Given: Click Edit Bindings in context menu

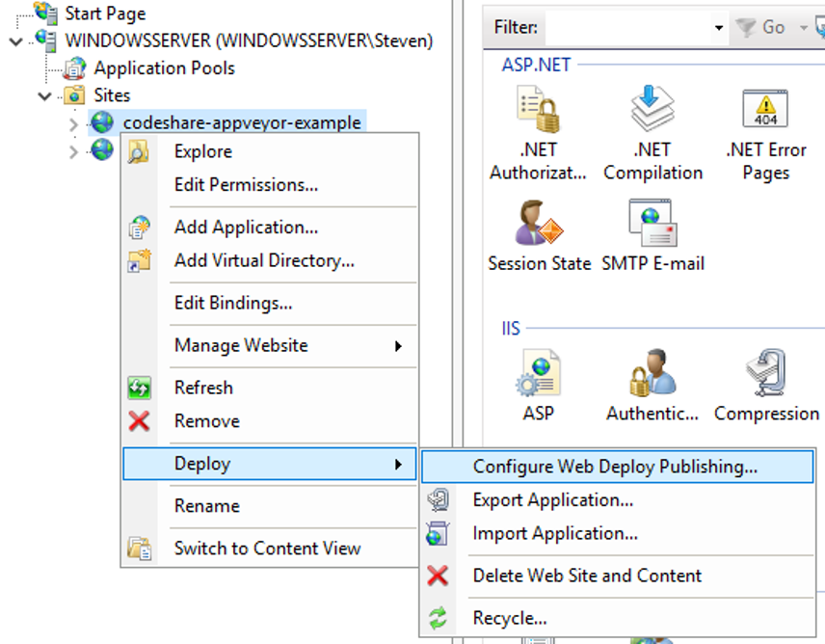Looking at the screenshot, I should pos(233,303).
